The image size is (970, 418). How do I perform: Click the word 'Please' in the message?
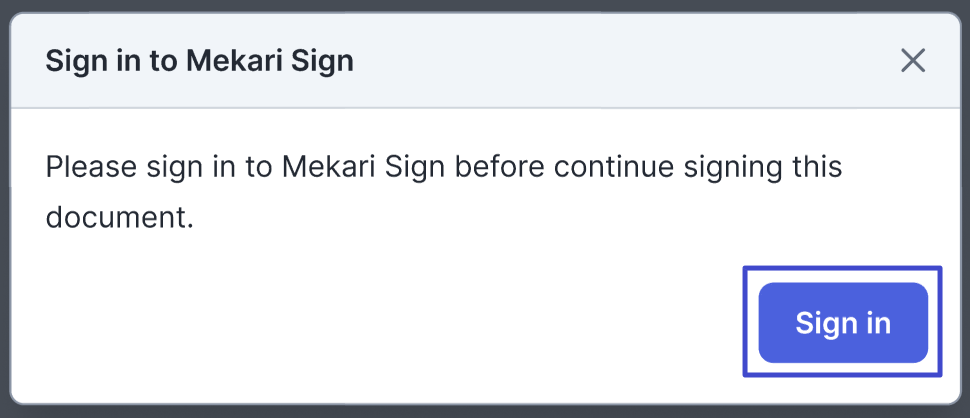click(92, 166)
